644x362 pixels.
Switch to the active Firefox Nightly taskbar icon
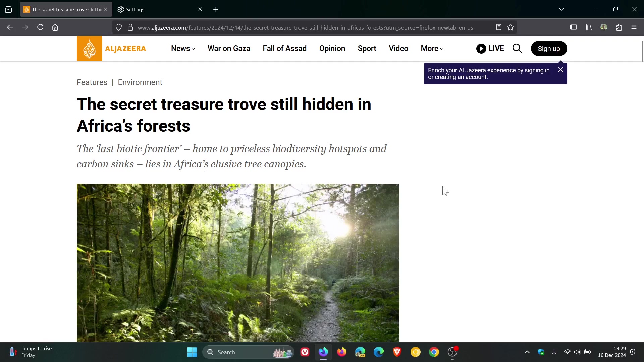pos(323,352)
